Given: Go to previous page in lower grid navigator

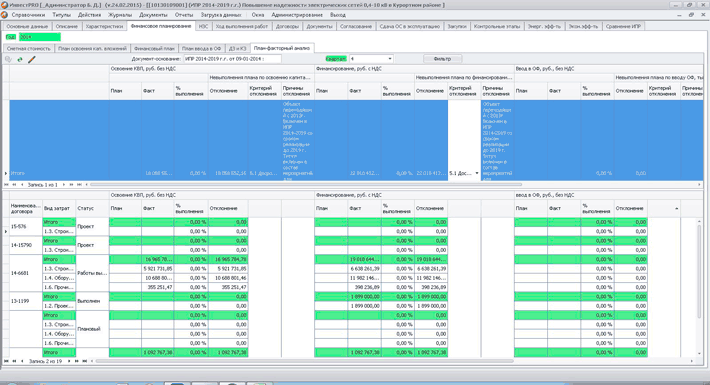Looking at the screenshot, I should tap(14, 361).
